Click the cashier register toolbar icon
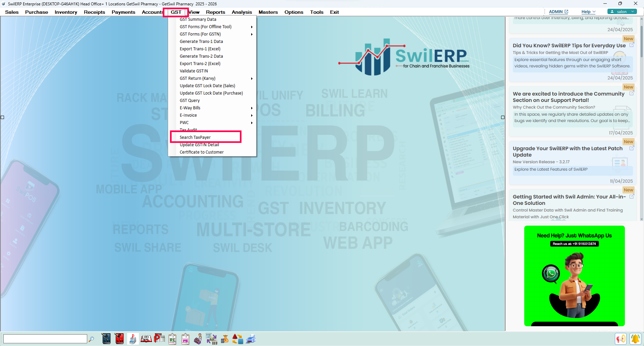This screenshot has width=644, height=346. (198, 339)
